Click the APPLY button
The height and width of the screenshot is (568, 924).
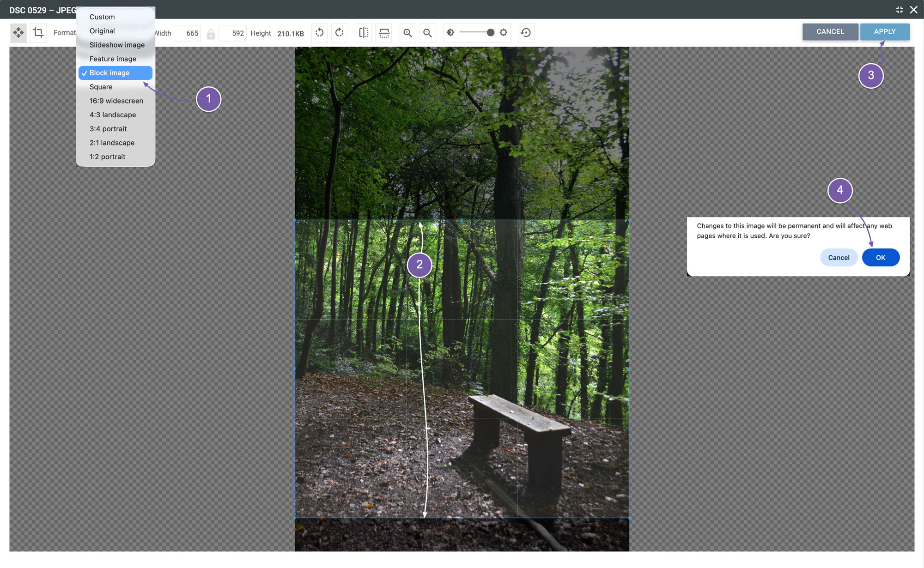pos(885,32)
